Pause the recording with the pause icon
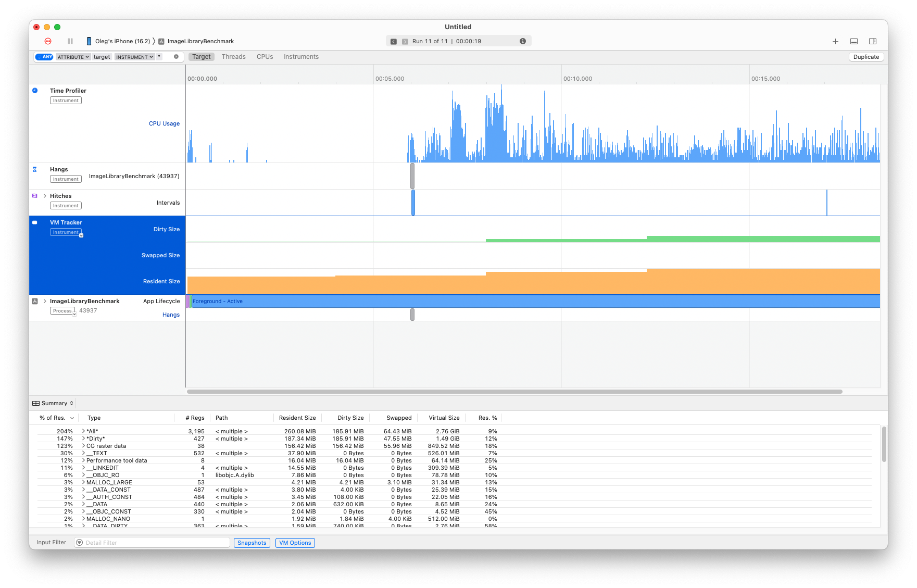This screenshot has width=917, height=588. pos(70,41)
